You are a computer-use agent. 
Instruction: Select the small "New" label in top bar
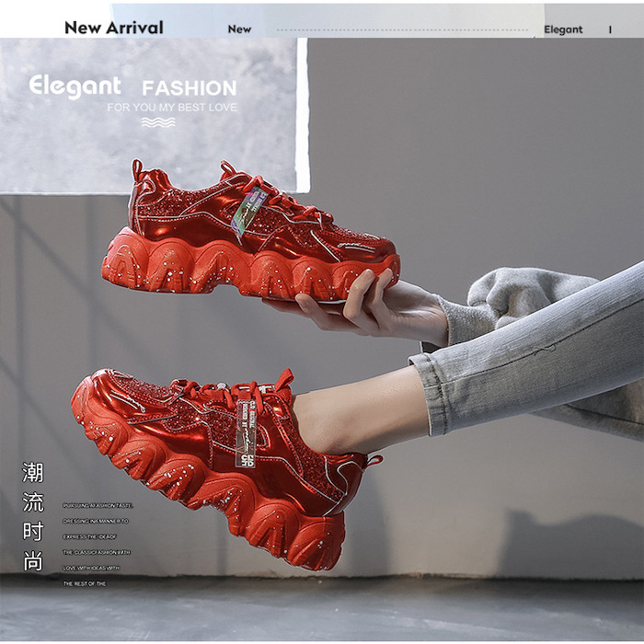coord(239,29)
